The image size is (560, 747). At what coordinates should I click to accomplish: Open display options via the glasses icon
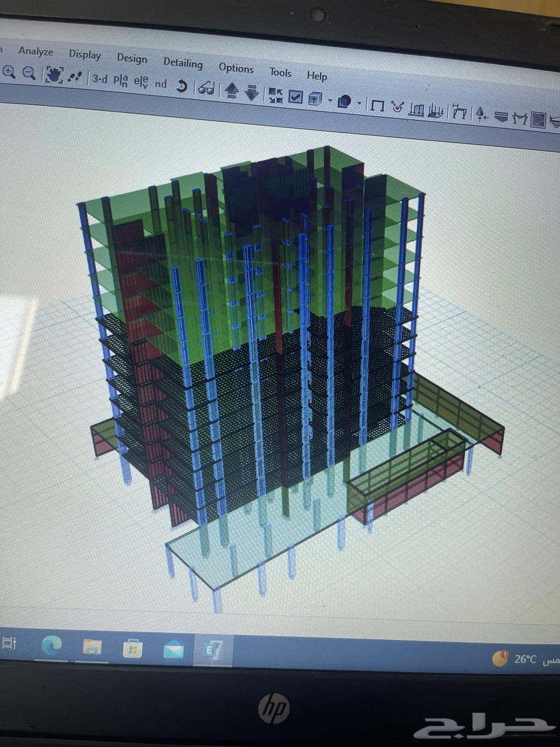(207, 88)
